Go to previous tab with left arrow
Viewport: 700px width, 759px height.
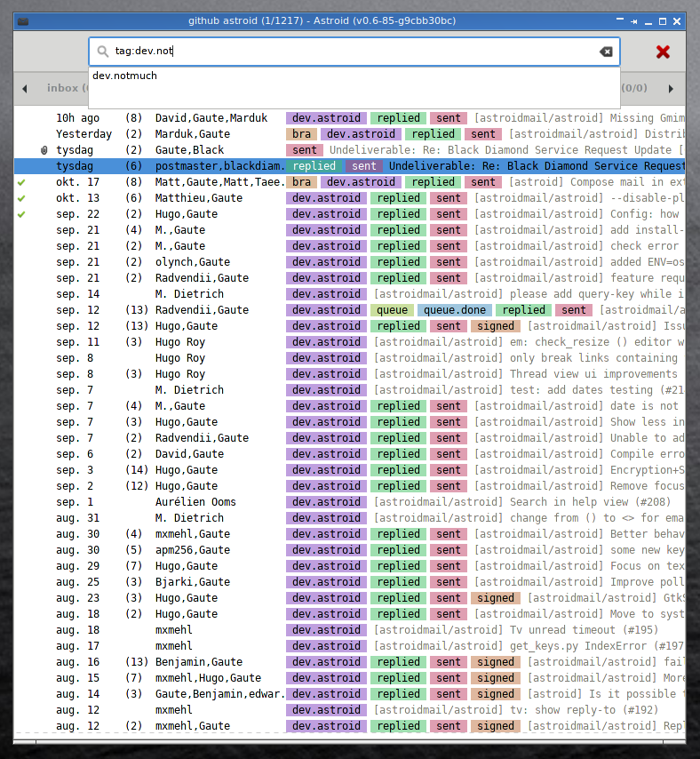pos(25,89)
